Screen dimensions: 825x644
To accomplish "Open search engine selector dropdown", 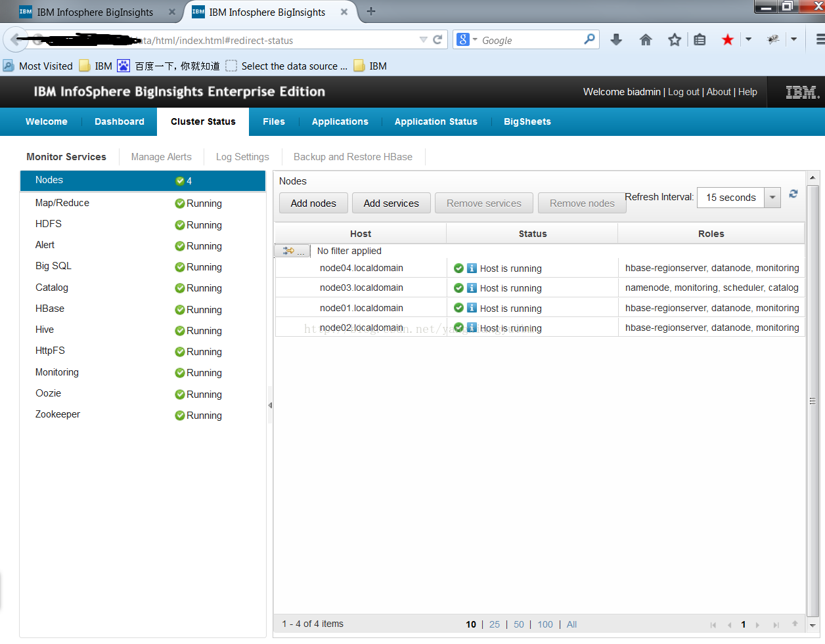I will pyautogui.click(x=475, y=39).
